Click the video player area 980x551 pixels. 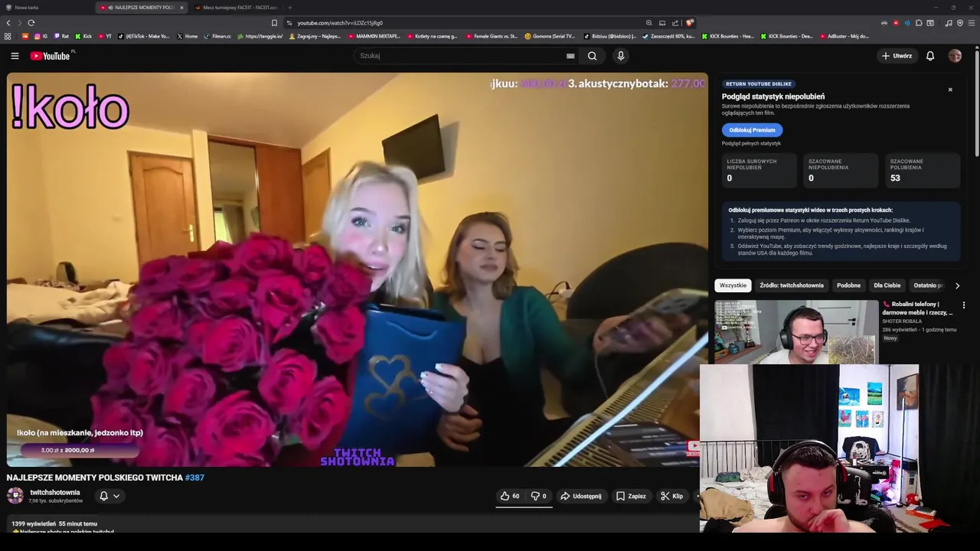(x=357, y=269)
